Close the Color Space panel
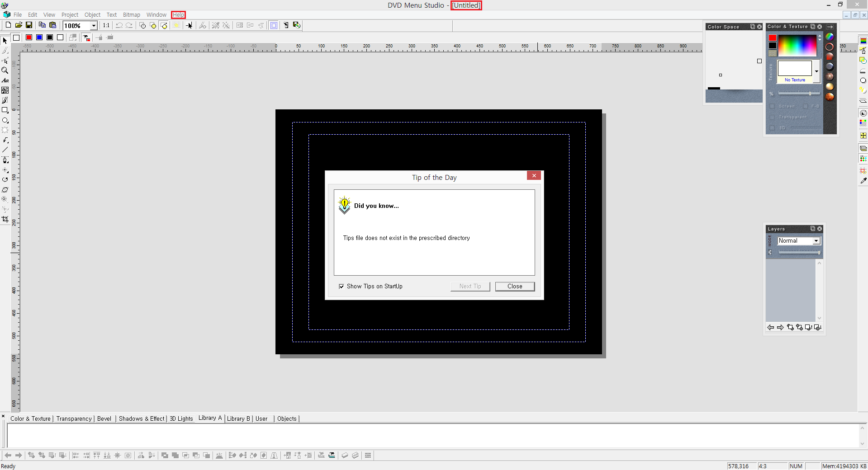 [x=759, y=27]
